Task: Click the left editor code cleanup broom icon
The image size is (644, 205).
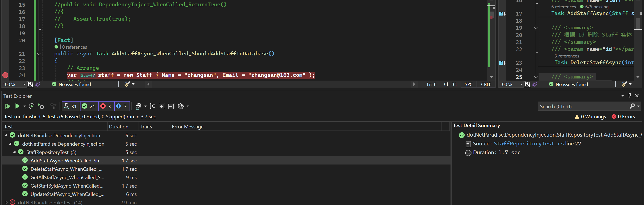Action: tap(127, 84)
